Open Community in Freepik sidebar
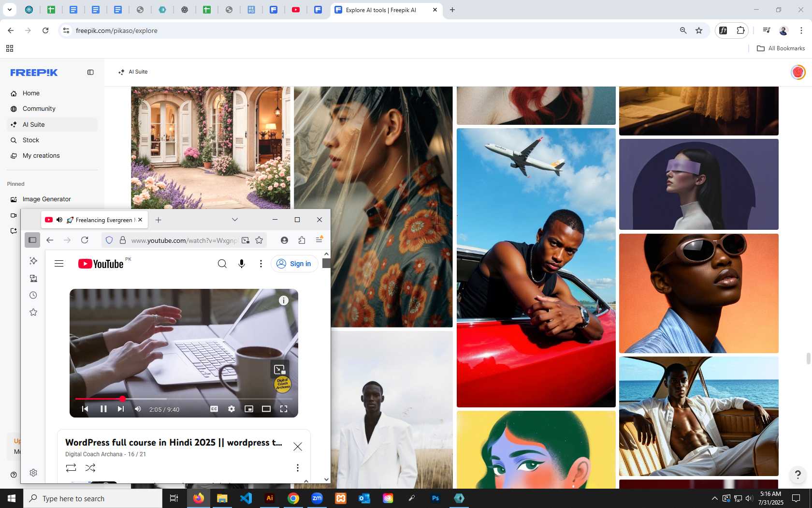 [39, 109]
